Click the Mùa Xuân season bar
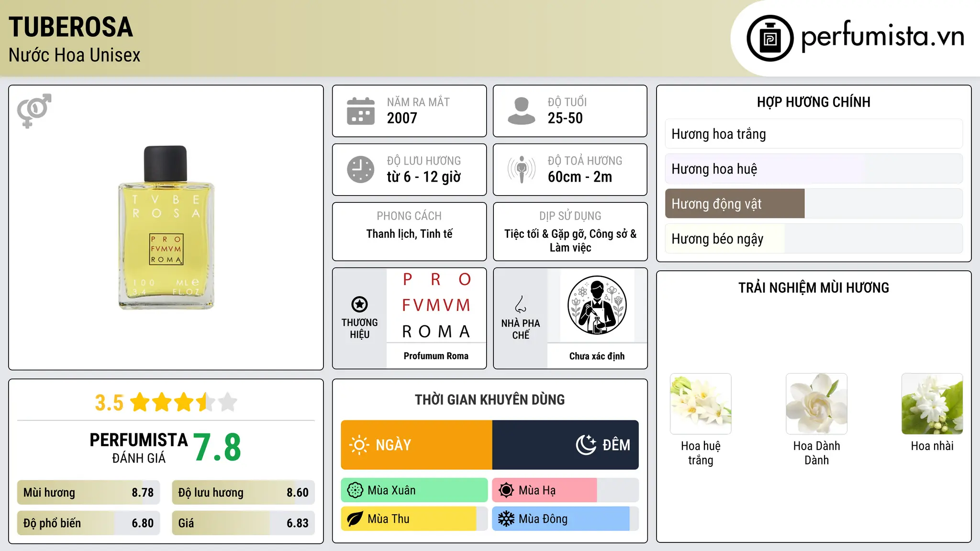980x551 pixels. coord(414,490)
